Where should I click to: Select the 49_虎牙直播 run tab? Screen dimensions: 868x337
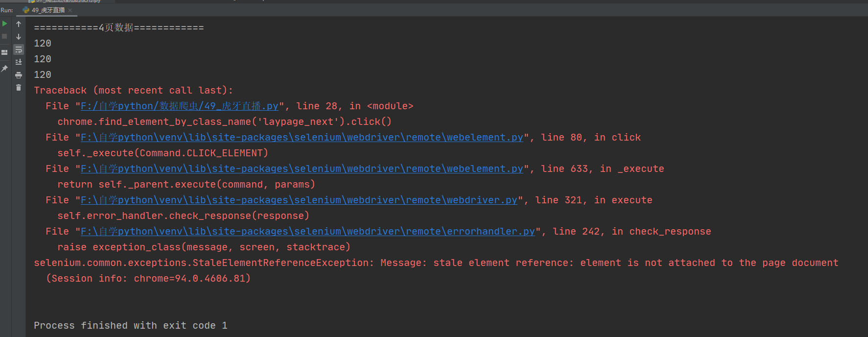click(x=47, y=10)
